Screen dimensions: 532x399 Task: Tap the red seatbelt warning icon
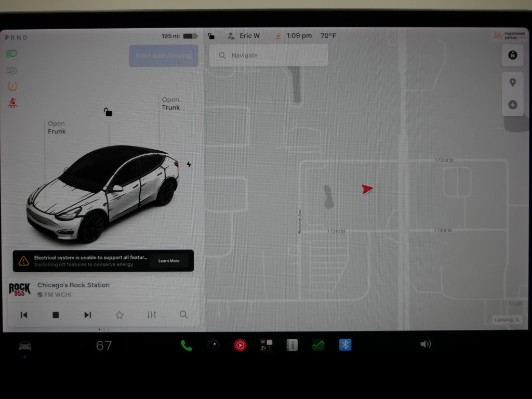tap(12, 103)
